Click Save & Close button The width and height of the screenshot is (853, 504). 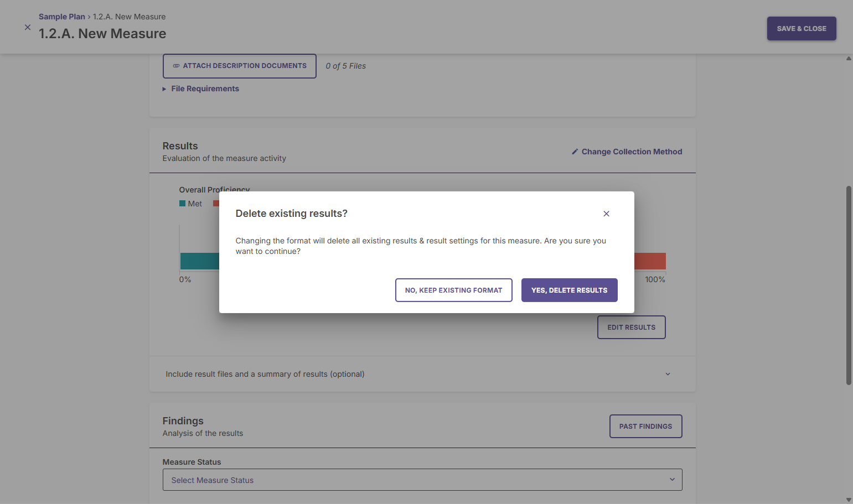point(802,28)
